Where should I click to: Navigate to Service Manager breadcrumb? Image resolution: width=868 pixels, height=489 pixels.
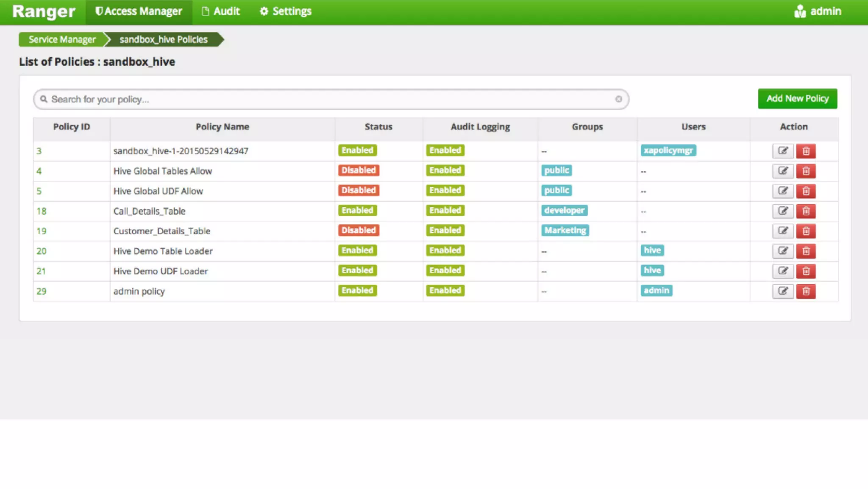tap(62, 39)
